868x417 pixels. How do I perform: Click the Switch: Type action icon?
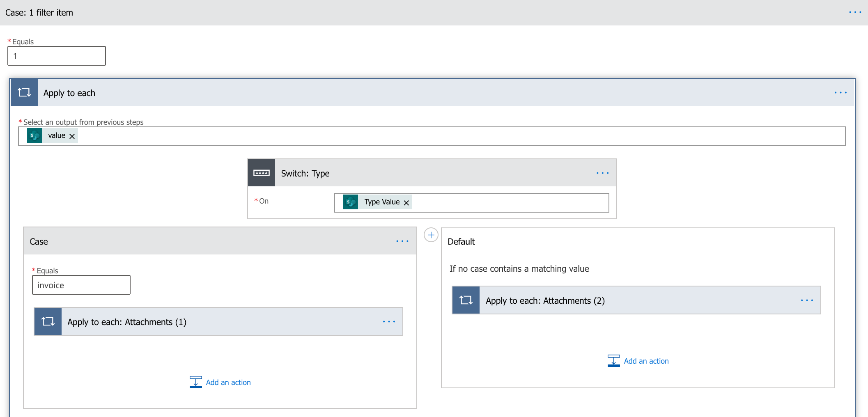pyautogui.click(x=262, y=173)
